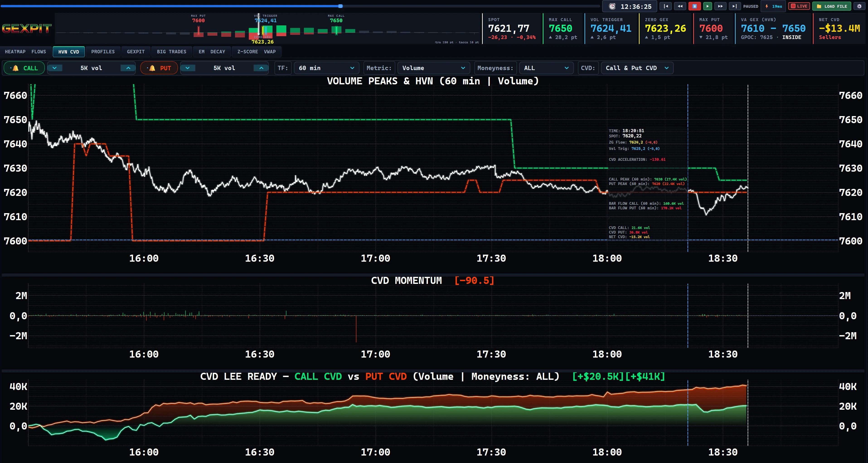The image size is (868, 463).
Task: Open the Call & Put CVD dropdown
Action: (x=637, y=68)
